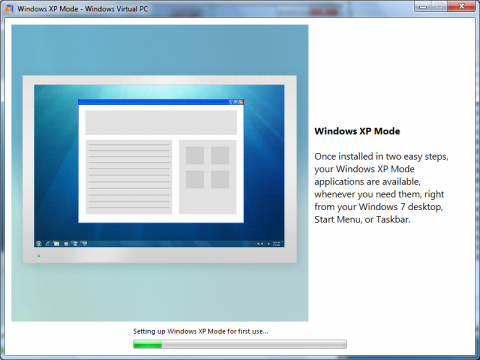480x360 pixels.
Task: Click the 'Windows XP Mode' heading
Action: 357,131
